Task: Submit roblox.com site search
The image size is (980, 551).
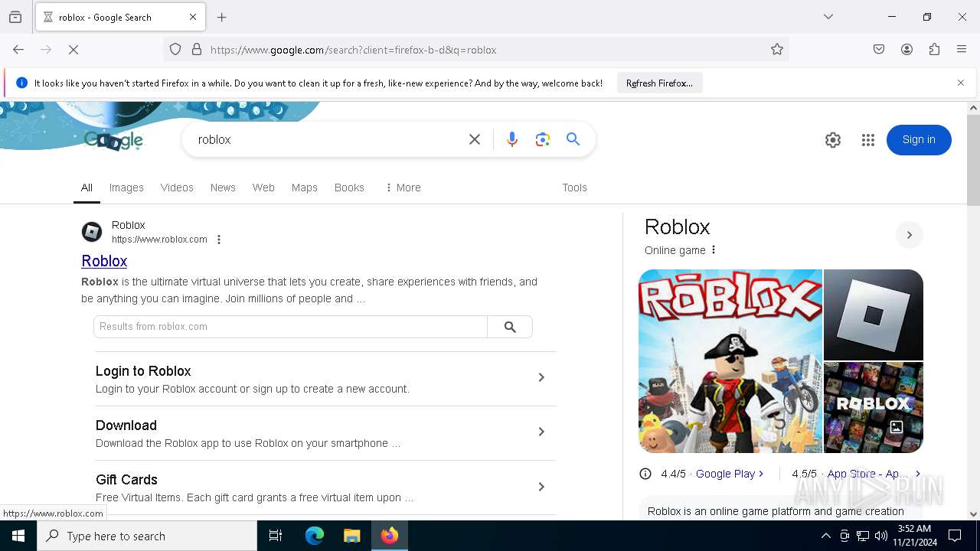Action: [510, 327]
